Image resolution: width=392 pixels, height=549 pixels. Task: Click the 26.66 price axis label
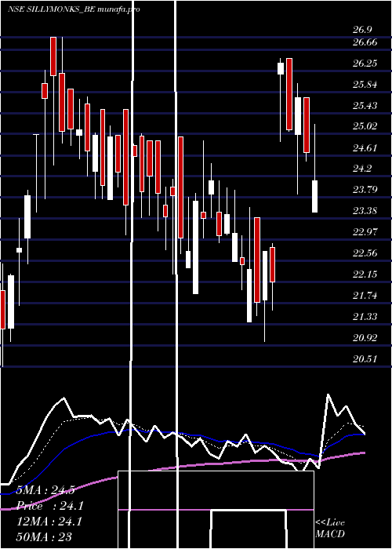365,42
